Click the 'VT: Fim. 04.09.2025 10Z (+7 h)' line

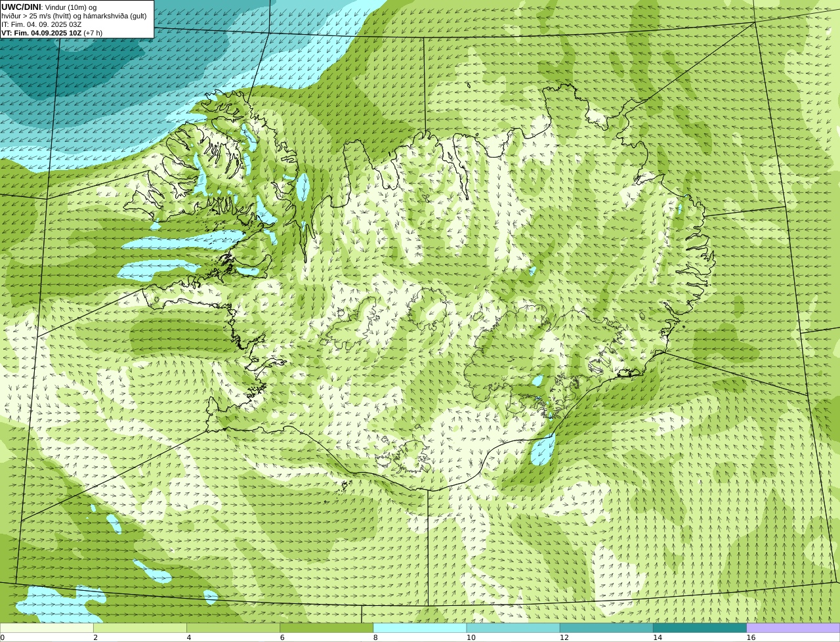52,33
